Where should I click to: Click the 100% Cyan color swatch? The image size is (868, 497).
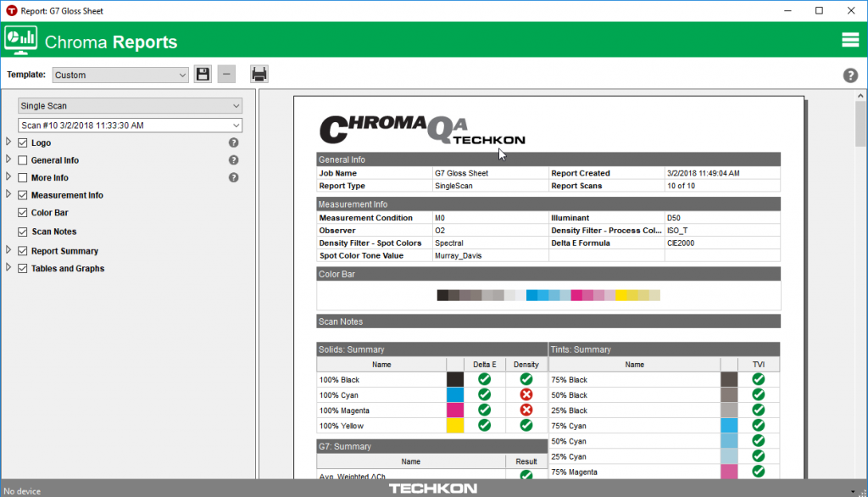click(x=455, y=395)
